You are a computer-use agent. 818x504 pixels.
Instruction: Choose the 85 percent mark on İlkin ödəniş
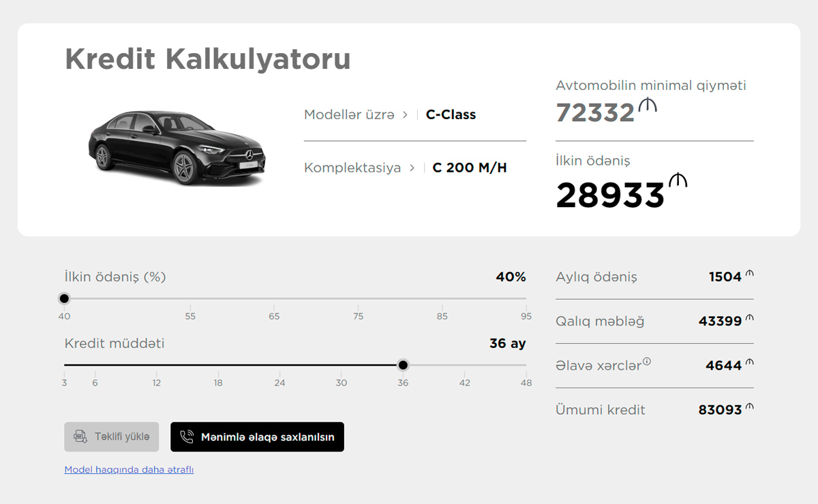[442, 299]
